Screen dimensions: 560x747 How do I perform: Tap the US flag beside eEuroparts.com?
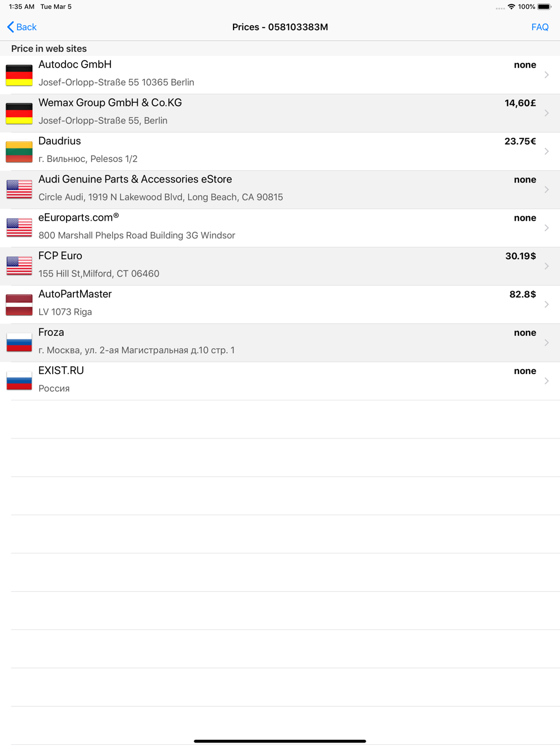point(19,228)
